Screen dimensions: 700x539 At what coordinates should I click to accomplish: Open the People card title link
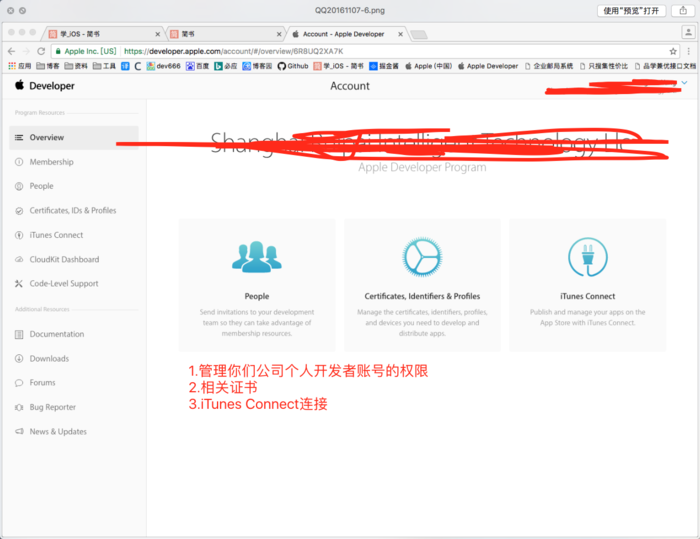(x=257, y=296)
